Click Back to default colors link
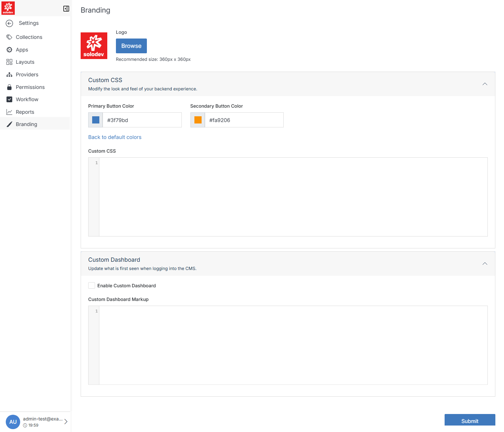Screen dimensions: 504x432 coord(115,137)
